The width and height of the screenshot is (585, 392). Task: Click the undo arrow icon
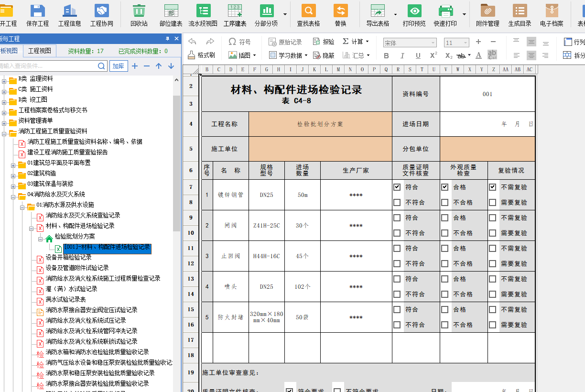(x=192, y=42)
